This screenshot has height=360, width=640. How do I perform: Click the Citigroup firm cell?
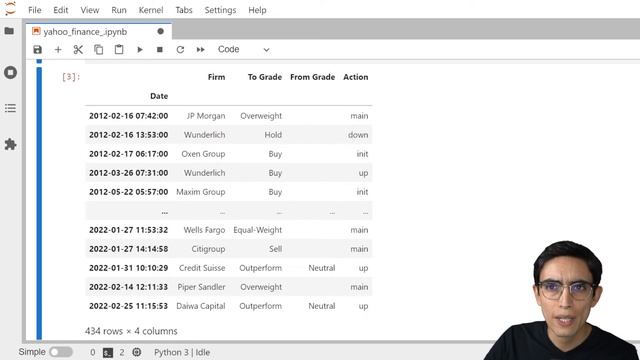208,249
